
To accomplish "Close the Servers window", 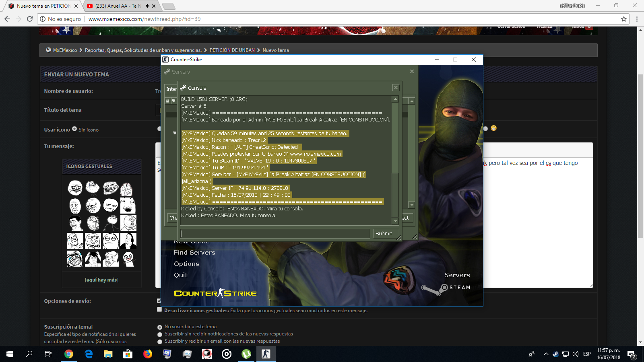I will (x=412, y=72).
